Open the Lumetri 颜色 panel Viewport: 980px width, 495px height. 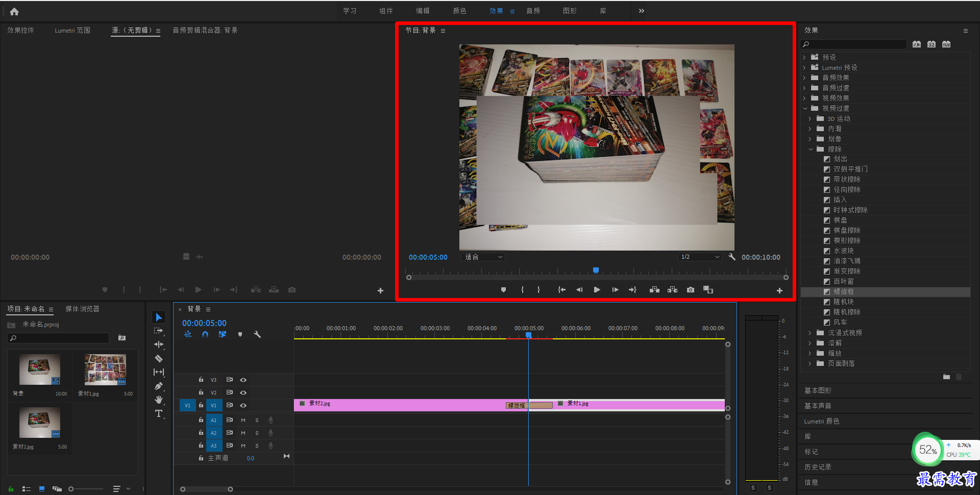tap(821, 421)
